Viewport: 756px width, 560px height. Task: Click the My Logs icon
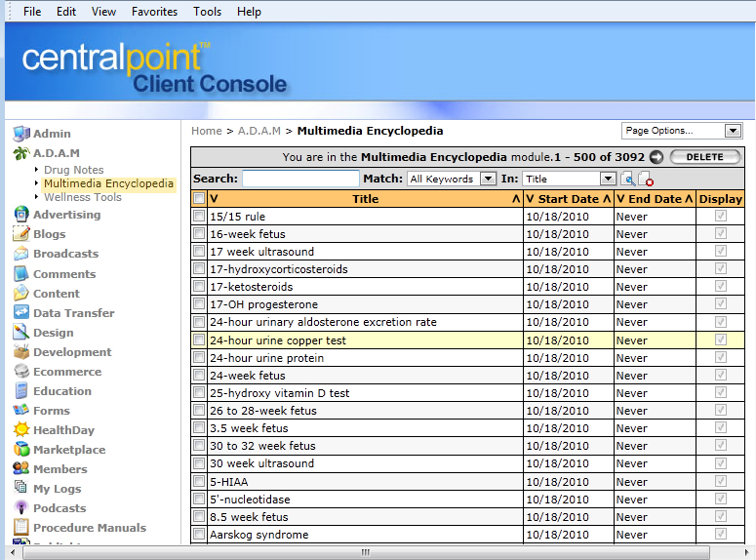21,488
